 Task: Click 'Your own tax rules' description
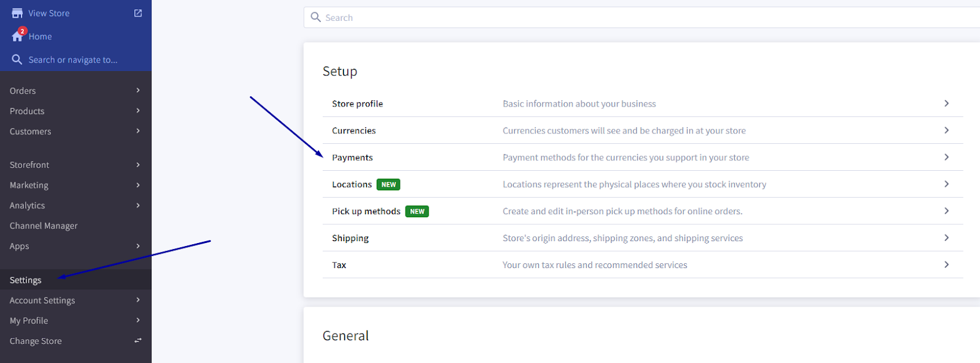595,265
